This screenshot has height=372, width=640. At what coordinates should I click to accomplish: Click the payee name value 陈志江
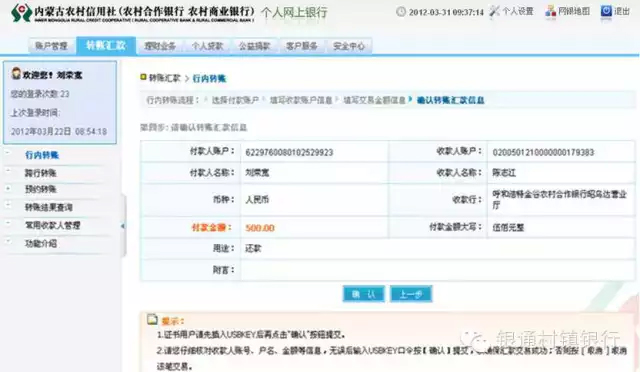click(x=504, y=173)
